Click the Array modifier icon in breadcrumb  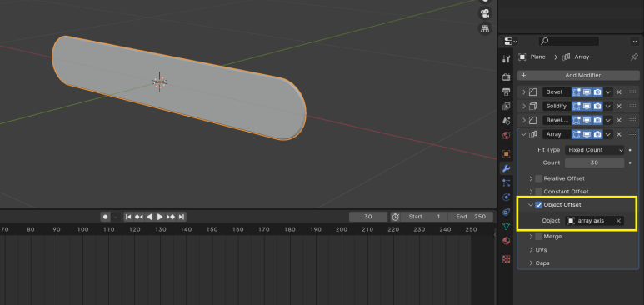coord(566,57)
